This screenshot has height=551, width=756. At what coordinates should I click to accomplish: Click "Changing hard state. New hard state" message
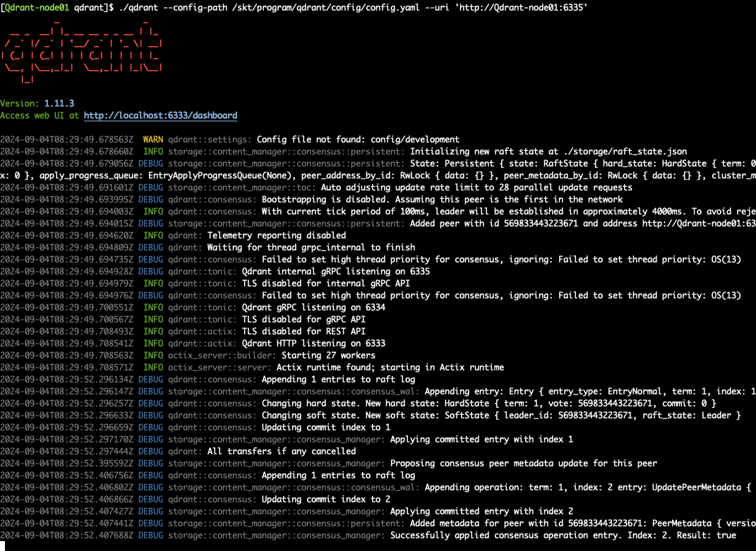(x=489, y=404)
